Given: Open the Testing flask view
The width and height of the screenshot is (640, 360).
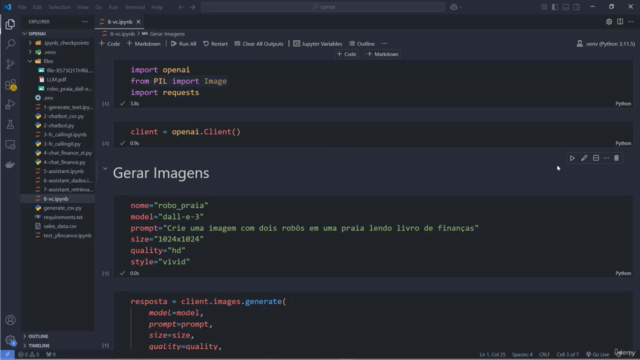Looking at the screenshot, I should [x=10, y=124].
